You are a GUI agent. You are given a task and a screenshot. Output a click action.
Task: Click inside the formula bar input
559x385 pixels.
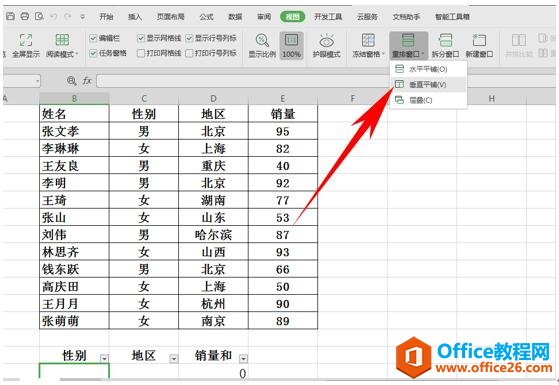coord(242,81)
